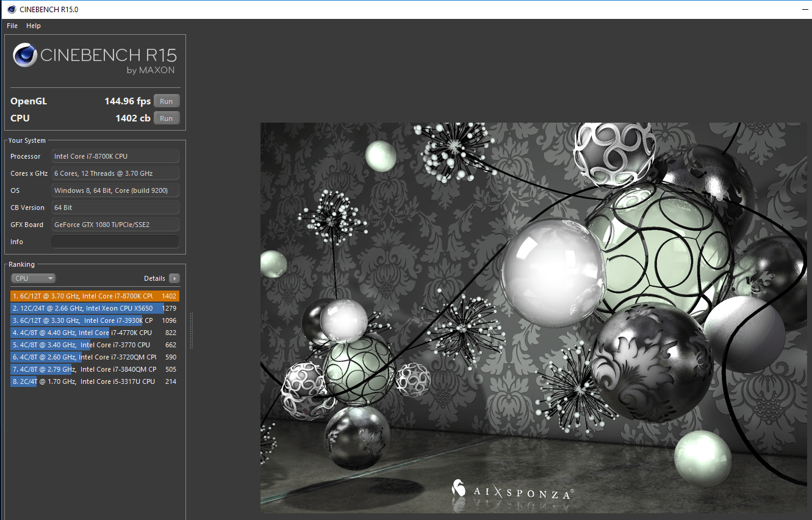The image size is (812, 520).
Task: Select the Xeon X5650 ranking entry
Action: point(95,308)
